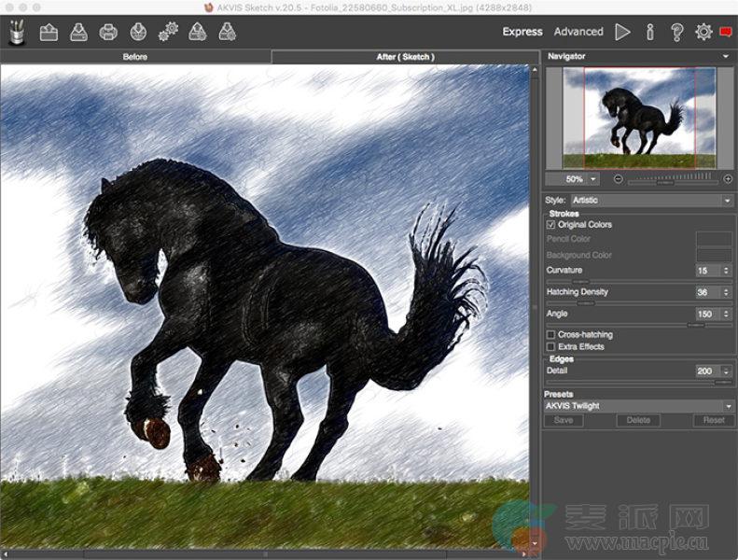Image resolution: width=738 pixels, height=560 pixels.
Task: Click the Save preset button
Action: coord(564,420)
